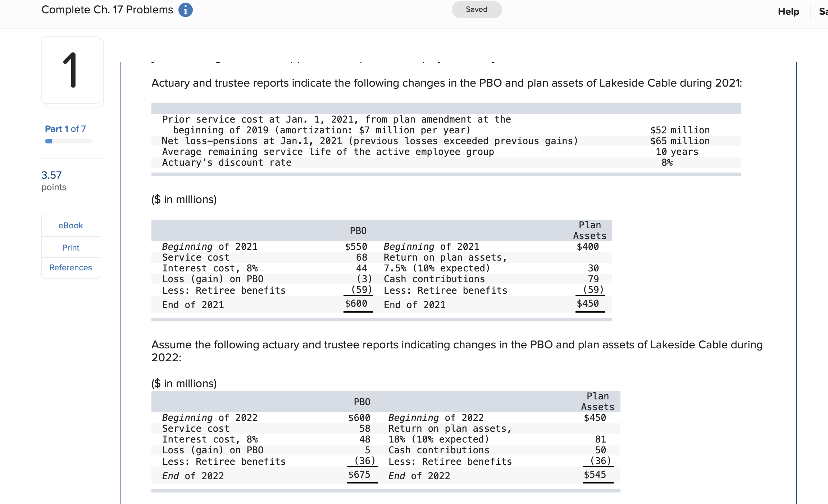The width and height of the screenshot is (828, 504).
Task: Click the "3.57 points" value
Action: pyautogui.click(x=51, y=175)
